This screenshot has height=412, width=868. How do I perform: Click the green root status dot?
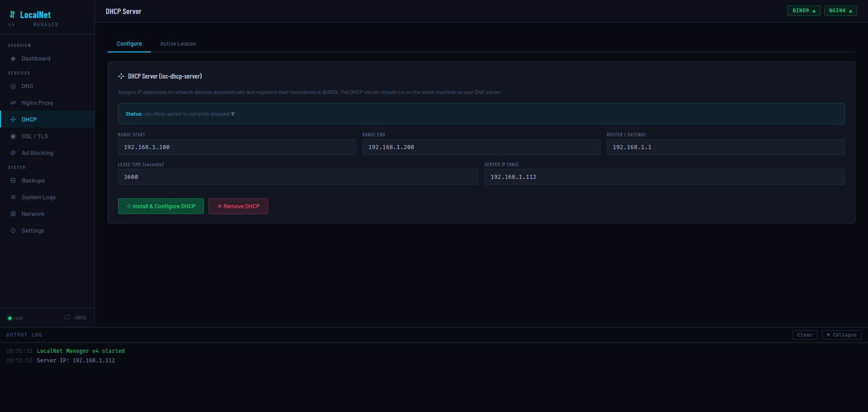coord(9,318)
